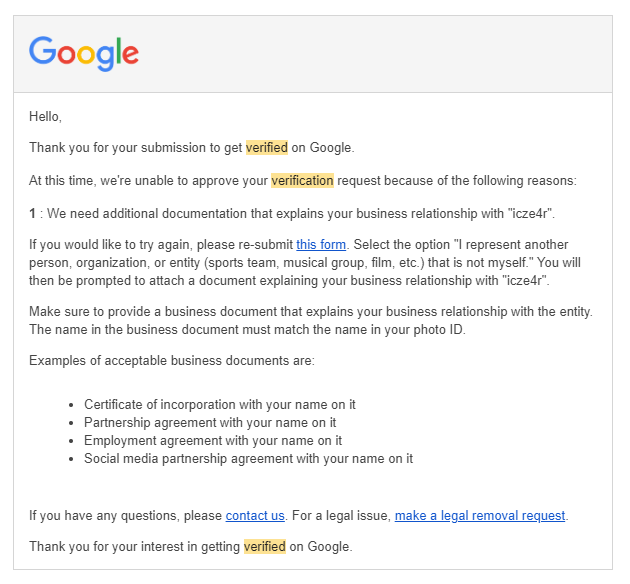Click the "Make sure to provide" paragraph
630x584 pixels.
tap(311, 321)
